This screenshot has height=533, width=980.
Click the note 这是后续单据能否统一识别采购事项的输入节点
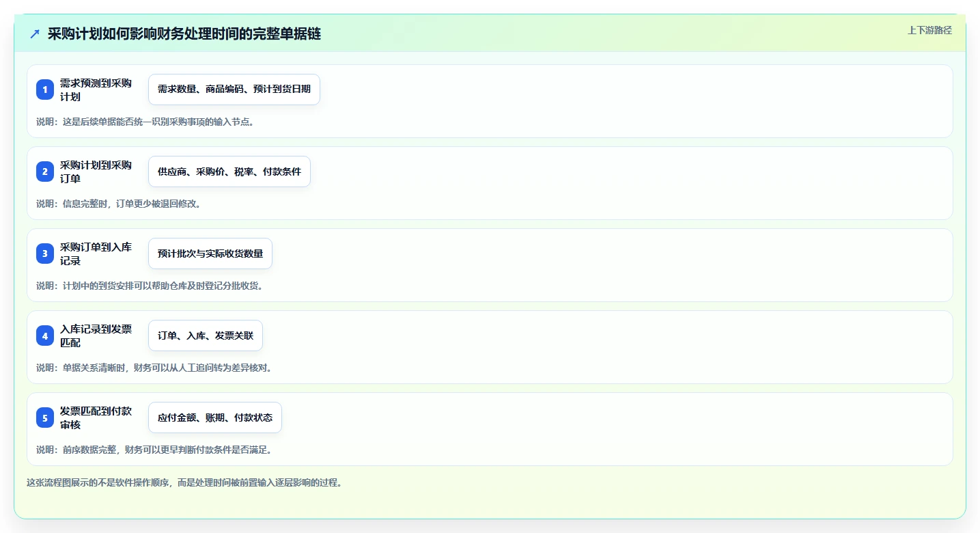click(145, 122)
